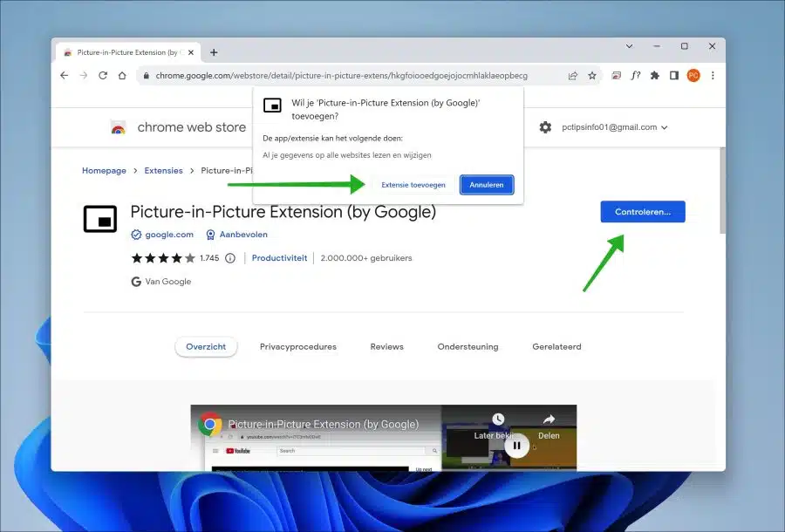Click the share page icon
The width and height of the screenshot is (785, 532).
click(573, 76)
